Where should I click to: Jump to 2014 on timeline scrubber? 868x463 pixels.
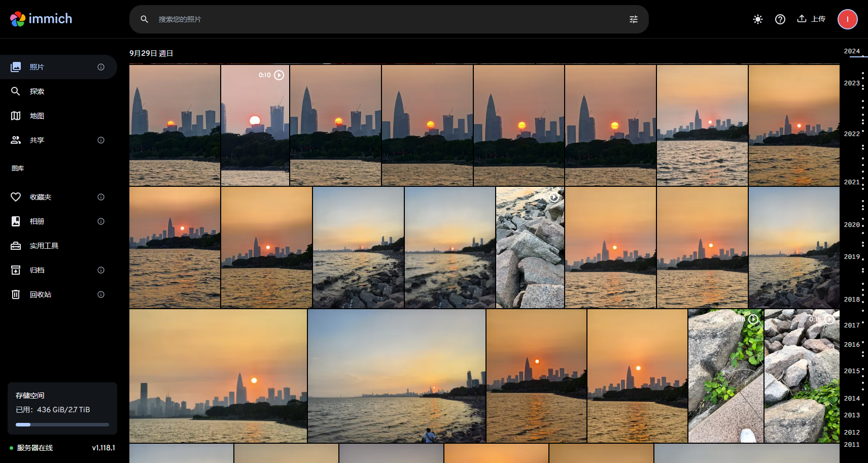pyautogui.click(x=852, y=399)
